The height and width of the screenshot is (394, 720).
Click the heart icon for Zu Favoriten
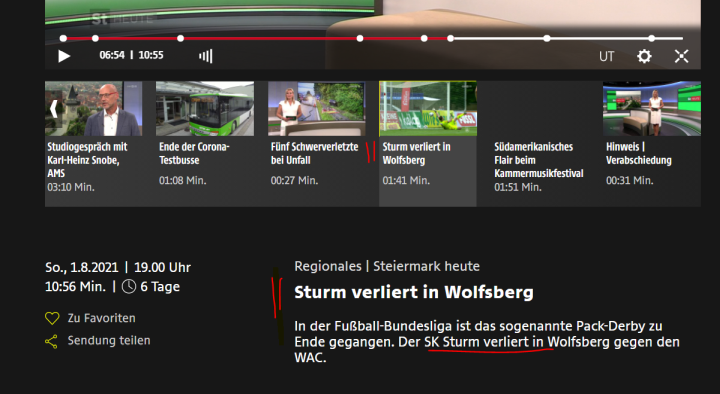click(x=52, y=318)
